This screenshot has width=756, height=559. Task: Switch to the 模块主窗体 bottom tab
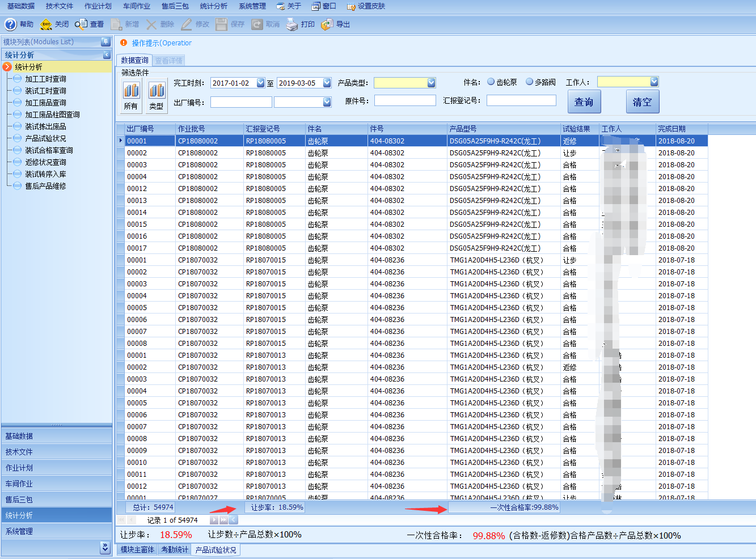pos(137,549)
